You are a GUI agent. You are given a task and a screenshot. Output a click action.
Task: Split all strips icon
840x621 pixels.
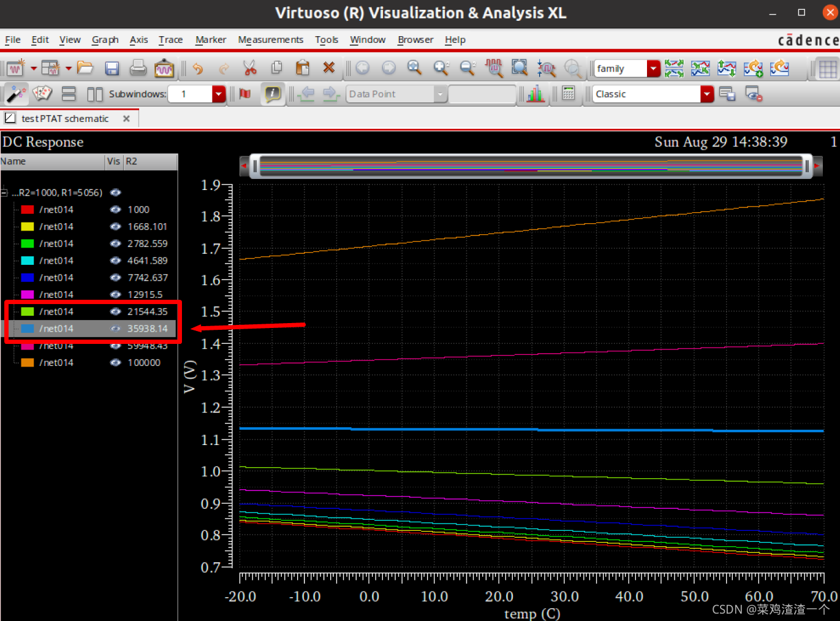[674, 68]
